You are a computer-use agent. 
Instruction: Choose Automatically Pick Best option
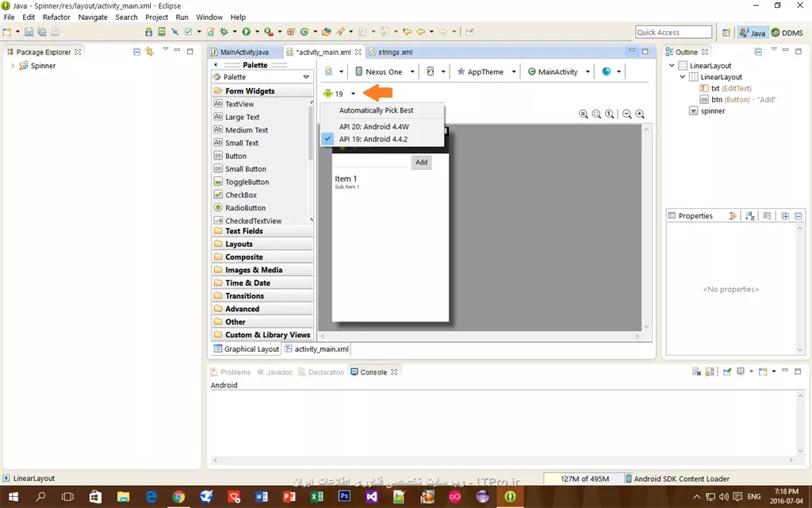click(382, 110)
